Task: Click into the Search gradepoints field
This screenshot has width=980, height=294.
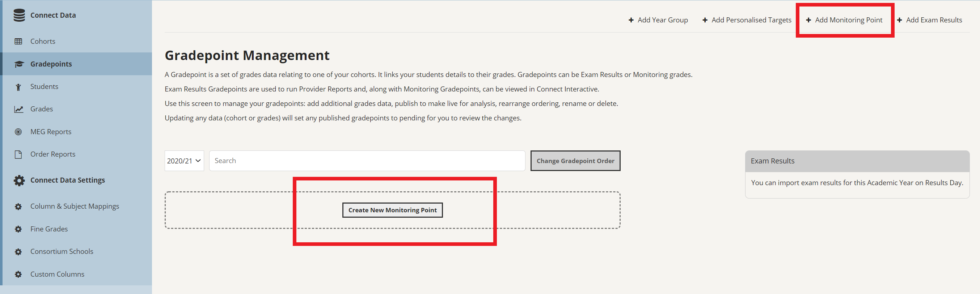Action: click(367, 161)
